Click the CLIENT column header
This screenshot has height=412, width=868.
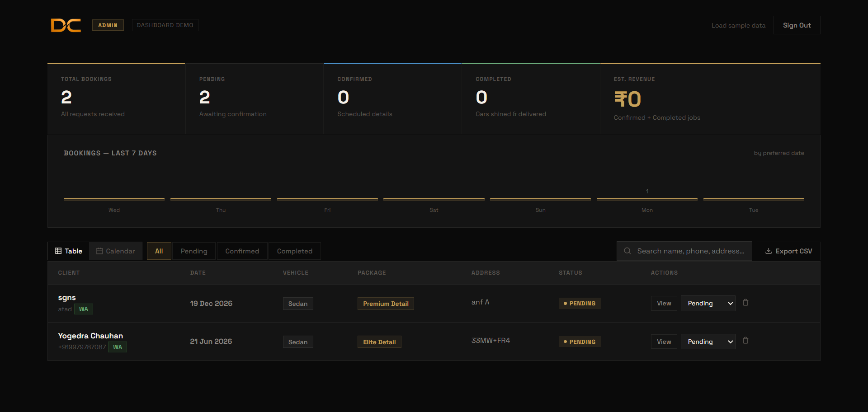pos(69,273)
